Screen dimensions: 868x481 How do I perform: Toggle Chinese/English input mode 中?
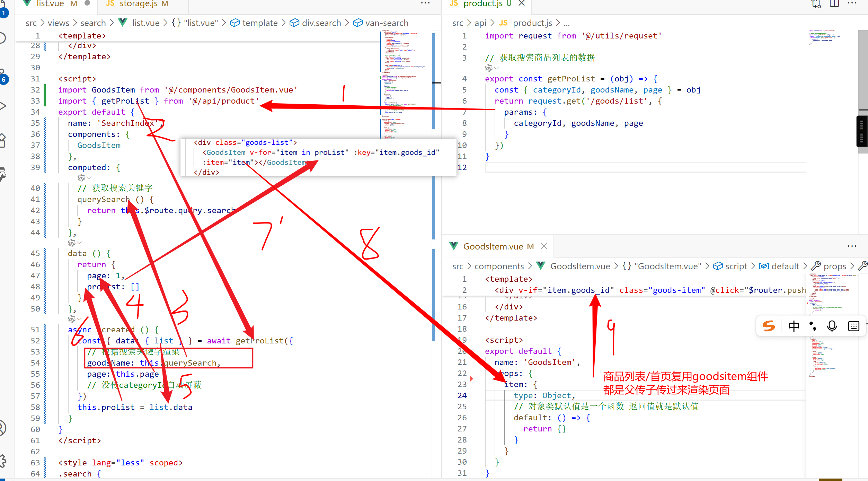click(x=794, y=326)
